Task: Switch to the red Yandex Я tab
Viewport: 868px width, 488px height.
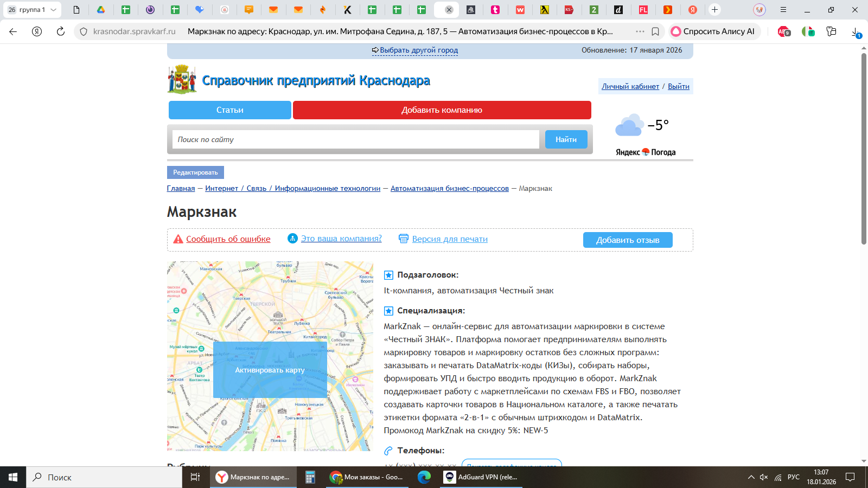Action: [693, 10]
